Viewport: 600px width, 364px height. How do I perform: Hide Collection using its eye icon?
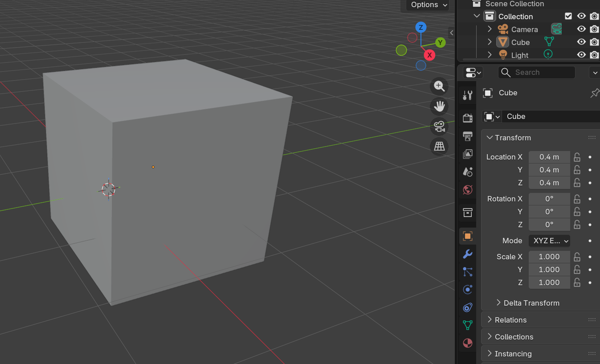(581, 16)
